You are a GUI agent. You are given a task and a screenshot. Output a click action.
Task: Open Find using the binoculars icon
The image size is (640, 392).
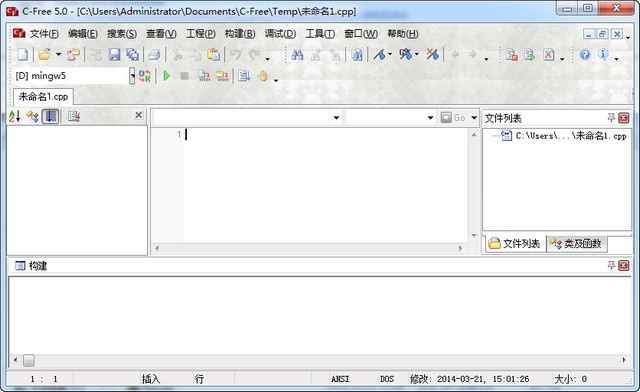297,54
